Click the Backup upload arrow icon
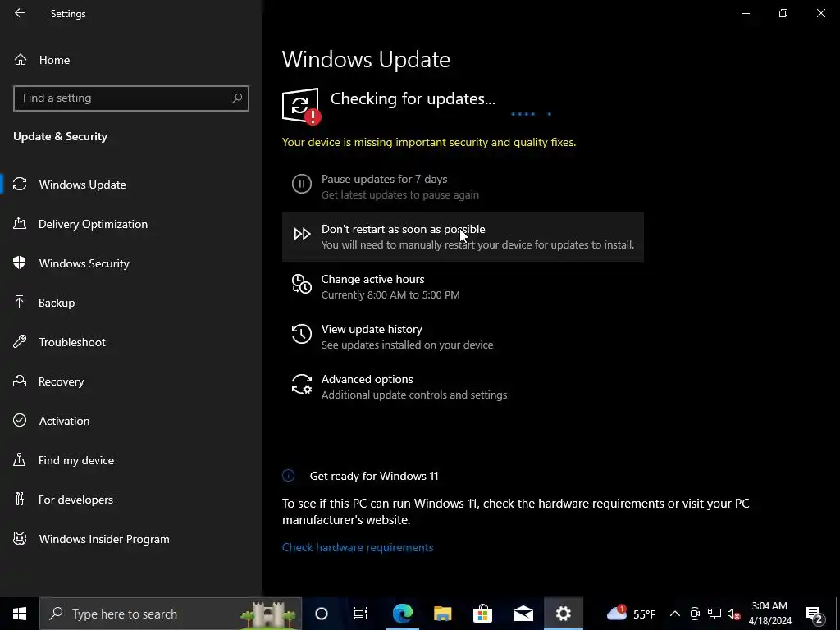The width and height of the screenshot is (840, 630). coord(20,302)
